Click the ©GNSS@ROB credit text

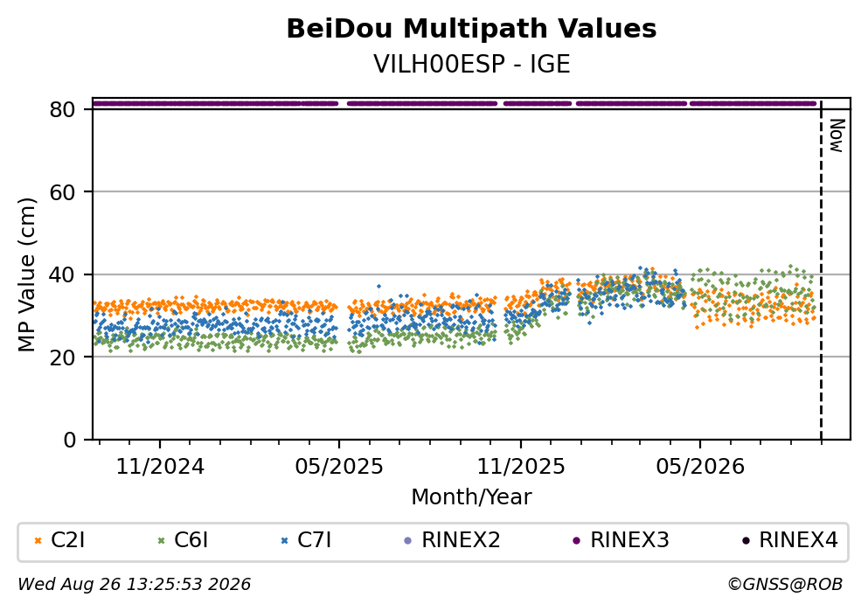pos(785,585)
